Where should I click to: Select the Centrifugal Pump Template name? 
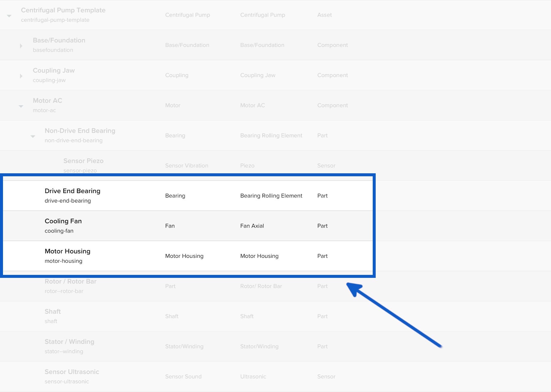point(63,10)
